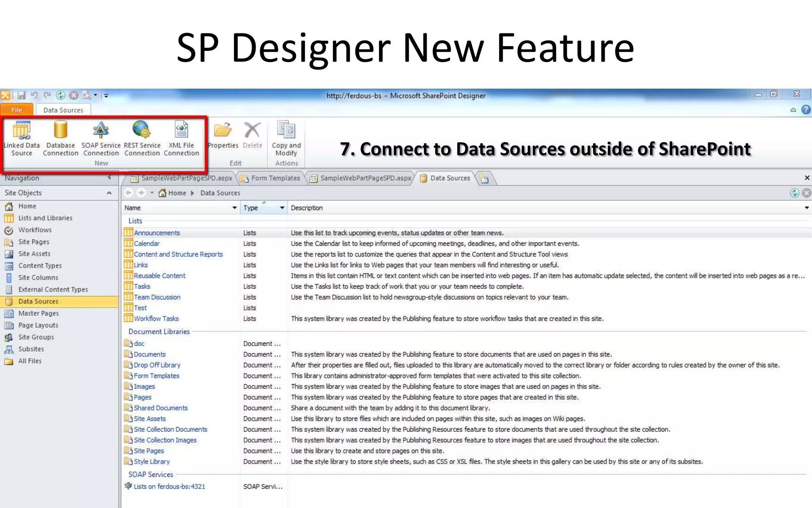
Task: Go back with the breadcrumb back arrow
Action: point(128,193)
